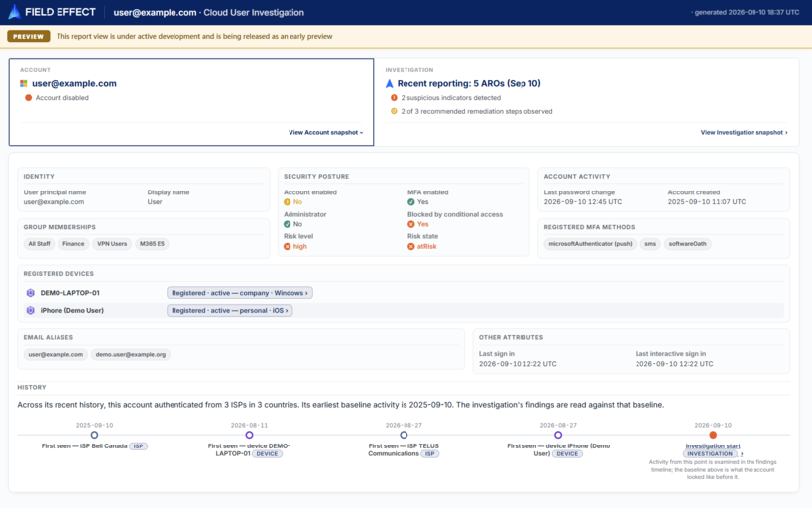Click the M365 E5 group chip
The height and width of the screenshot is (508, 812).
coord(152,244)
